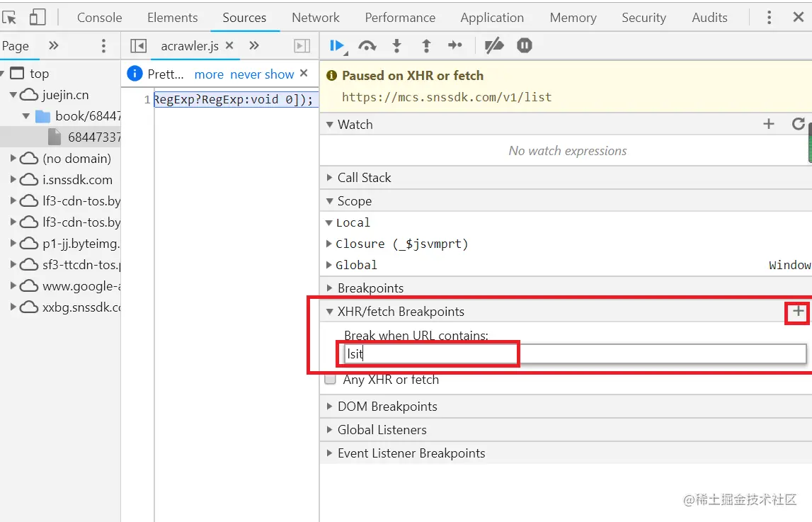Open the Elements tab
The height and width of the screenshot is (522, 812).
pos(173,18)
